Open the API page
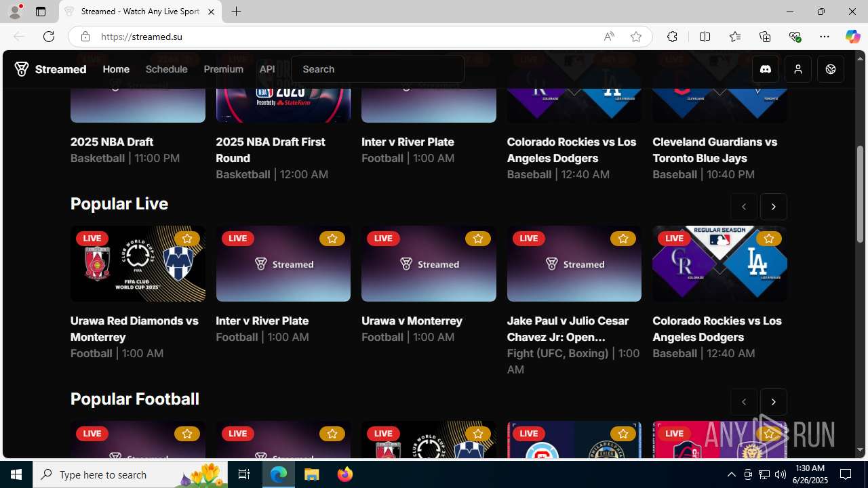 click(267, 69)
